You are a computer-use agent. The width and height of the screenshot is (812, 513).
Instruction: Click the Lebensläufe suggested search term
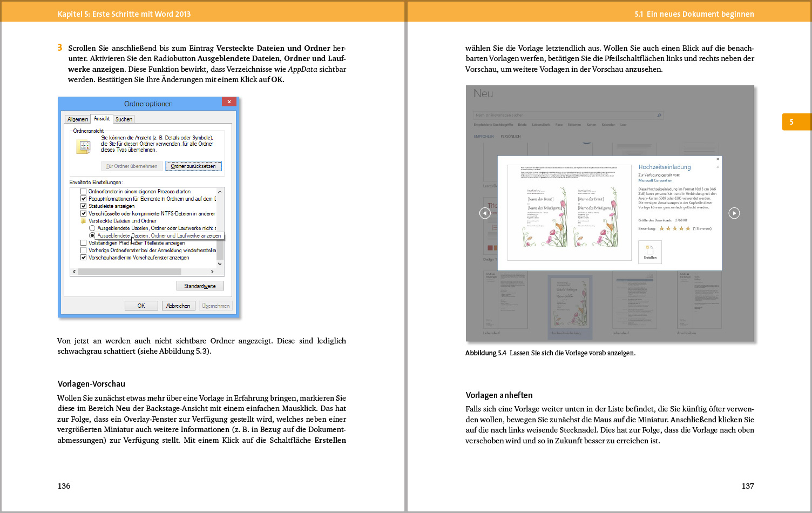click(541, 125)
